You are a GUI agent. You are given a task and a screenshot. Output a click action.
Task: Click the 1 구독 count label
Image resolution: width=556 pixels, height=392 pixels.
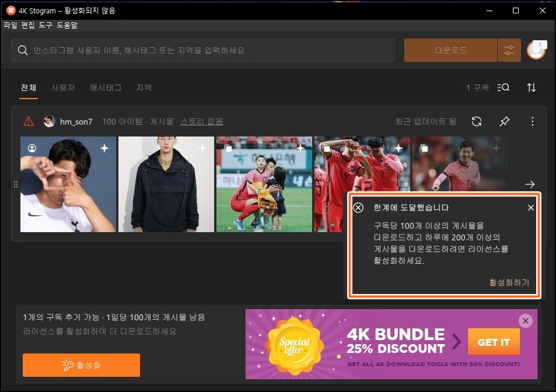click(478, 87)
